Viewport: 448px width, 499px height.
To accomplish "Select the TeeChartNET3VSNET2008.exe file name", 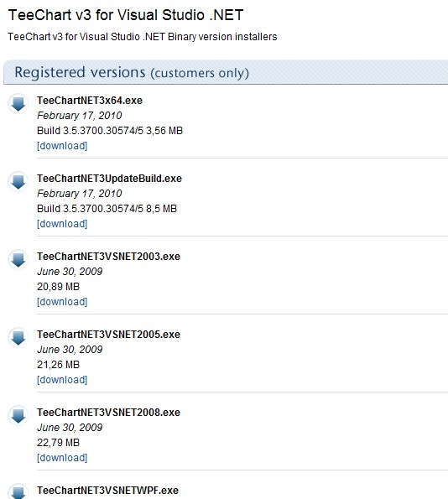I will tap(108, 412).
